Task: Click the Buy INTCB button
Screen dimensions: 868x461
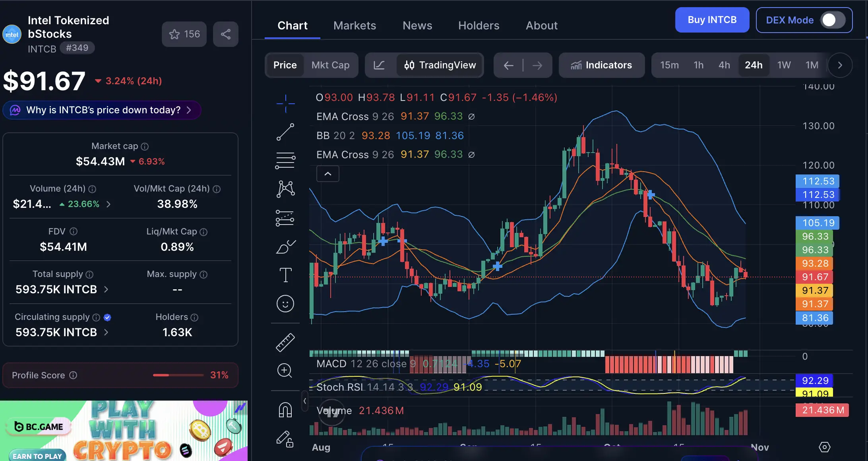Action: tap(712, 20)
